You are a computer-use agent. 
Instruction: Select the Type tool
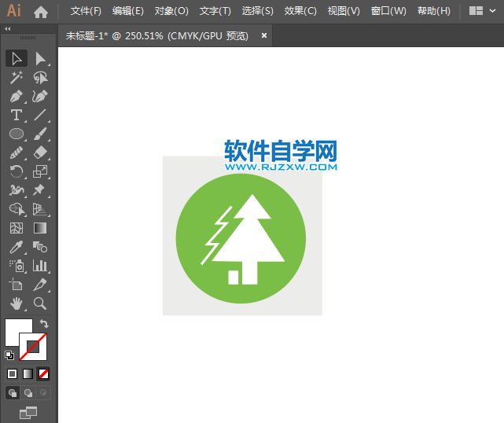point(17,115)
